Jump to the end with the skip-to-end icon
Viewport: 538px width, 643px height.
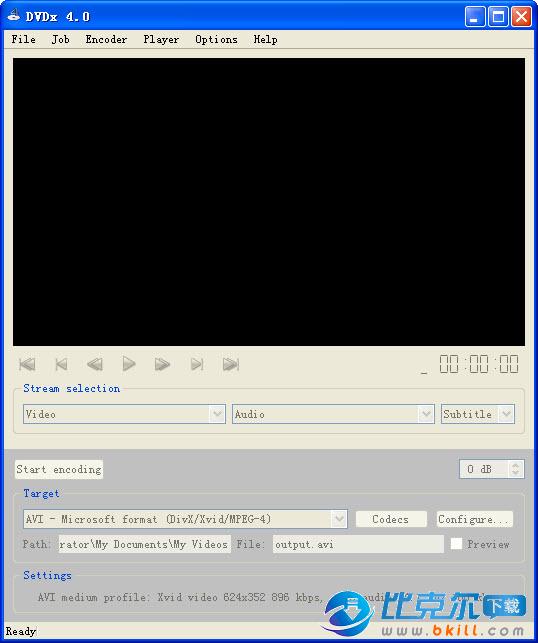[x=231, y=364]
